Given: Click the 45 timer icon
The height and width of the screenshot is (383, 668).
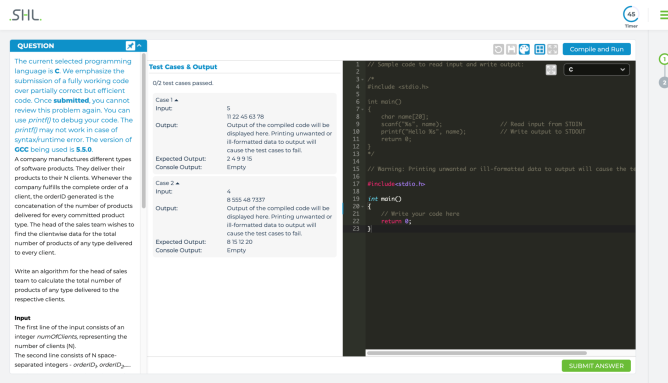Looking at the screenshot, I should tap(631, 14).
